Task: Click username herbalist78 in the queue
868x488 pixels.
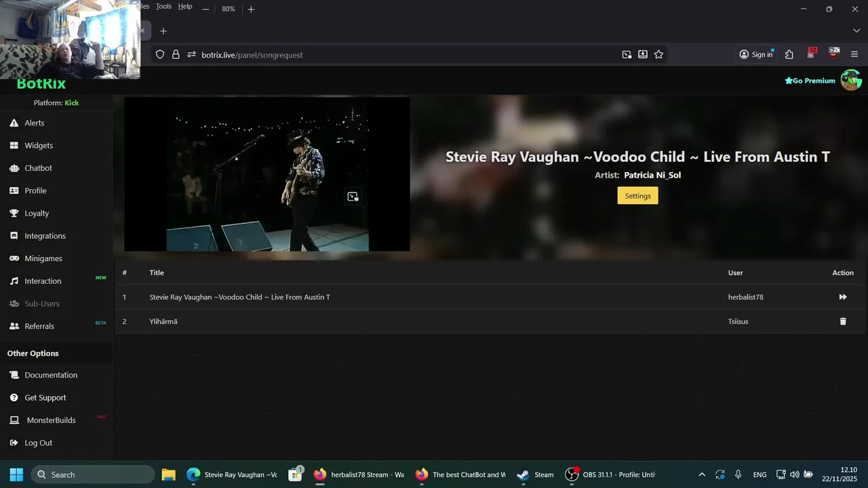Action: (746, 297)
